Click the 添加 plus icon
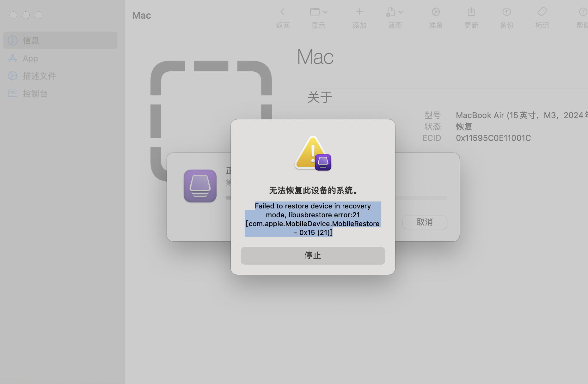The image size is (588, 384). tap(359, 12)
